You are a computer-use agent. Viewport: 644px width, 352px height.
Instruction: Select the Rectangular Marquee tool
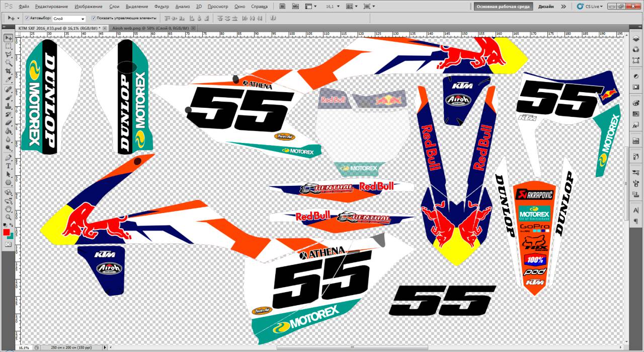9,46
